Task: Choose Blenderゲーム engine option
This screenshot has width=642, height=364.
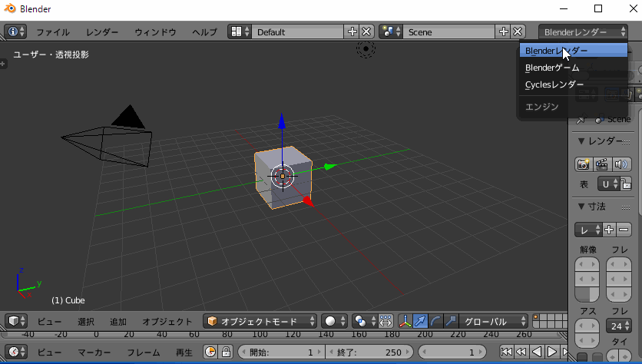Action: click(x=573, y=68)
